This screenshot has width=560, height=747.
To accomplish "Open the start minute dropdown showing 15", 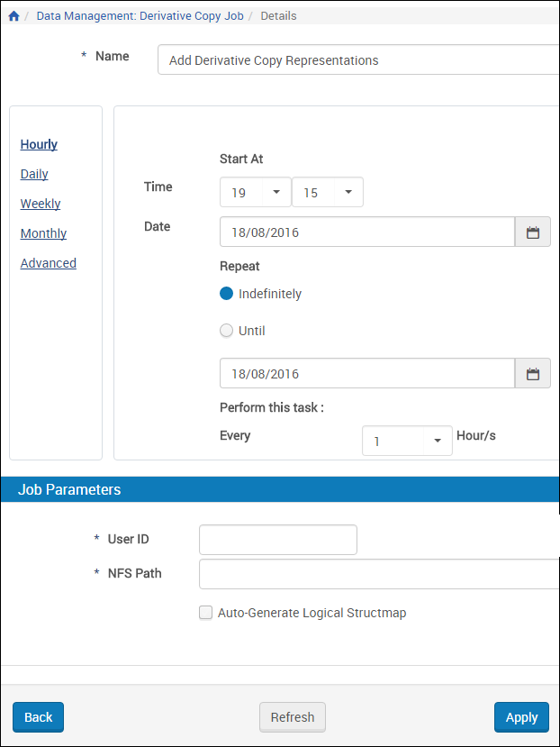I will point(328,193).
